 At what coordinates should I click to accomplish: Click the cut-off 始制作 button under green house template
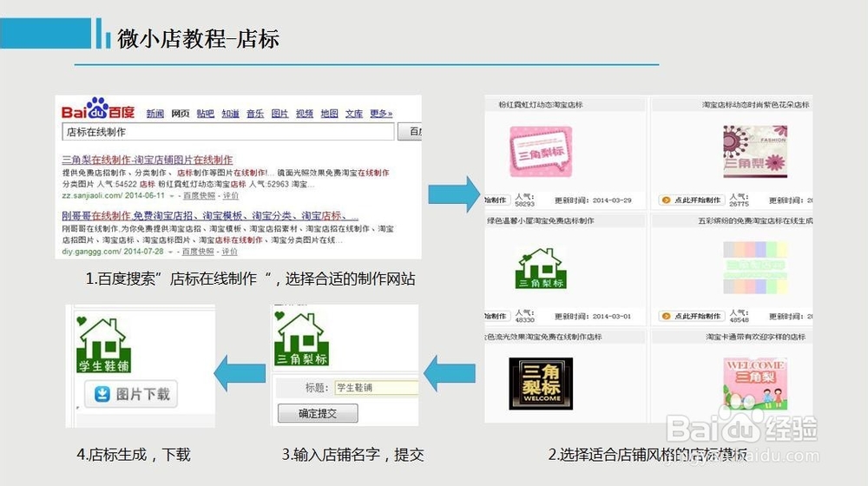[496, 316]
